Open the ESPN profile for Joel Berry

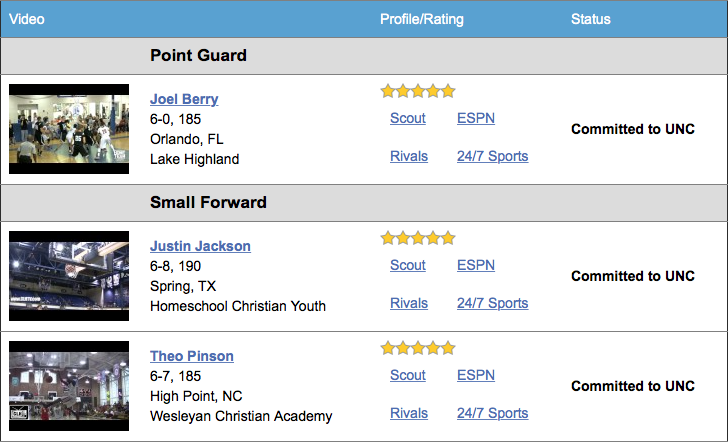coord(476,118)
